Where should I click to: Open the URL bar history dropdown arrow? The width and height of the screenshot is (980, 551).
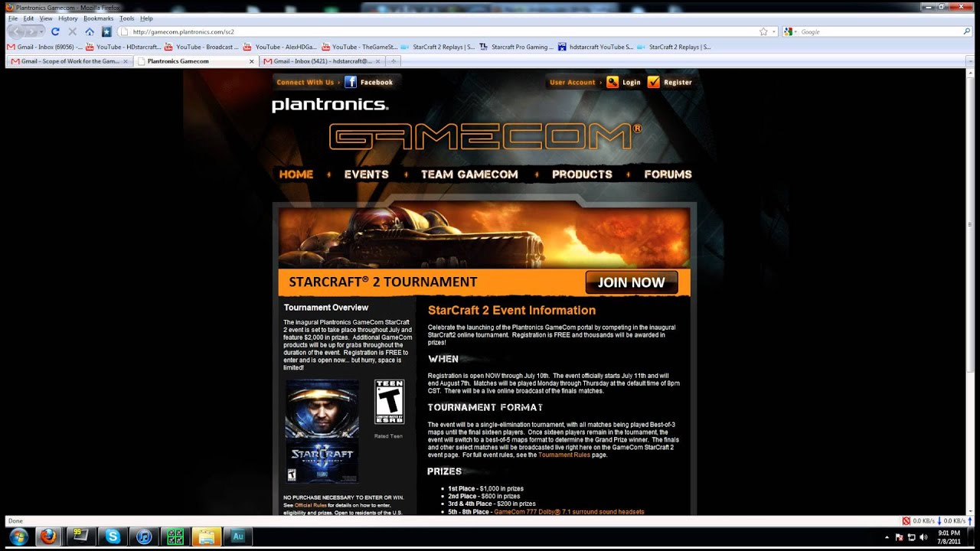[774, 31]
